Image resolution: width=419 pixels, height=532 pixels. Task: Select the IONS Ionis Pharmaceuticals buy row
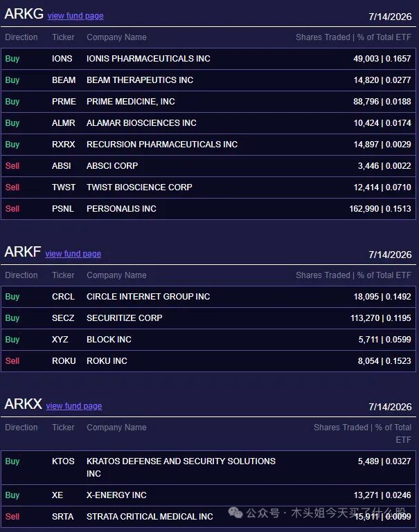[208, 59]
